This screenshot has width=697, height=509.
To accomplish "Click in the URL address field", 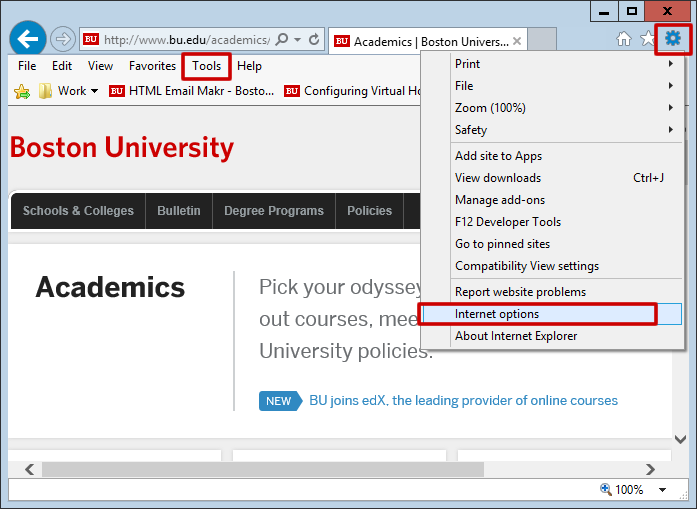I will point(187,40).
